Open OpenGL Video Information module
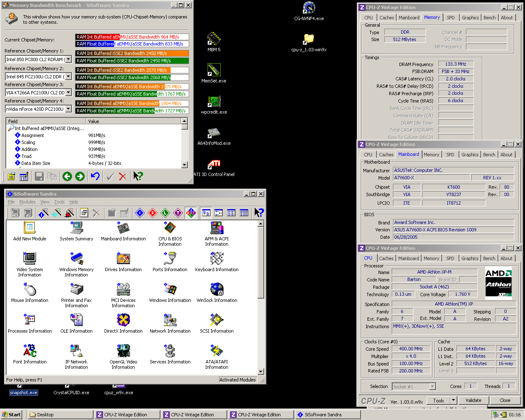Image resolution: width=525 pixels, height=420 pixels. 123,357
